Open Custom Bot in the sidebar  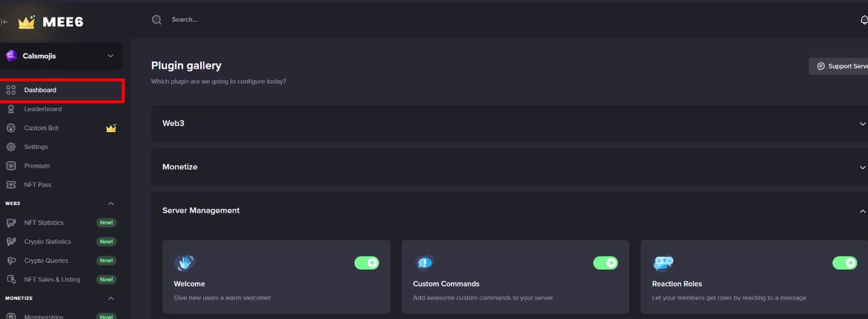point(41,128)
